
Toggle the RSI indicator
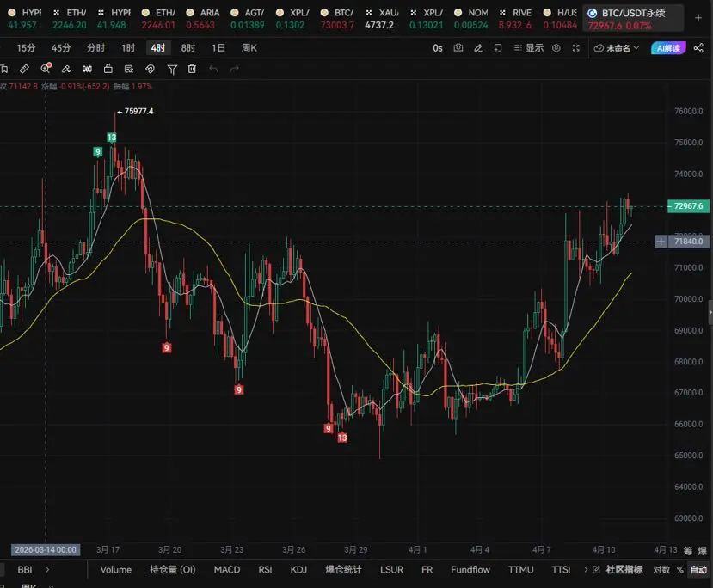pyautogui.click(x=265, y=569)
